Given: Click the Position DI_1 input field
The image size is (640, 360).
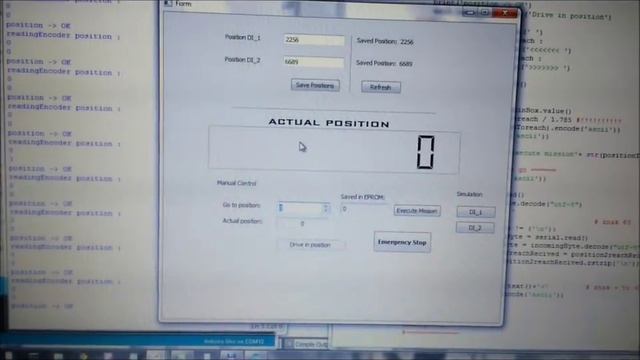Looking at the screenshot, I should pyautogui.click(x=314, y=40).
